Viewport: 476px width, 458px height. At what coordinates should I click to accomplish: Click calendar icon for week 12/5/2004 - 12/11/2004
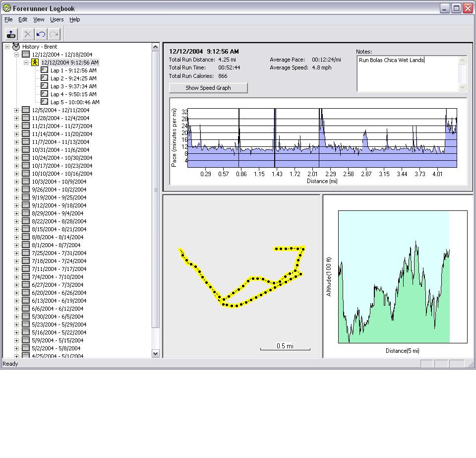(26, 110)
